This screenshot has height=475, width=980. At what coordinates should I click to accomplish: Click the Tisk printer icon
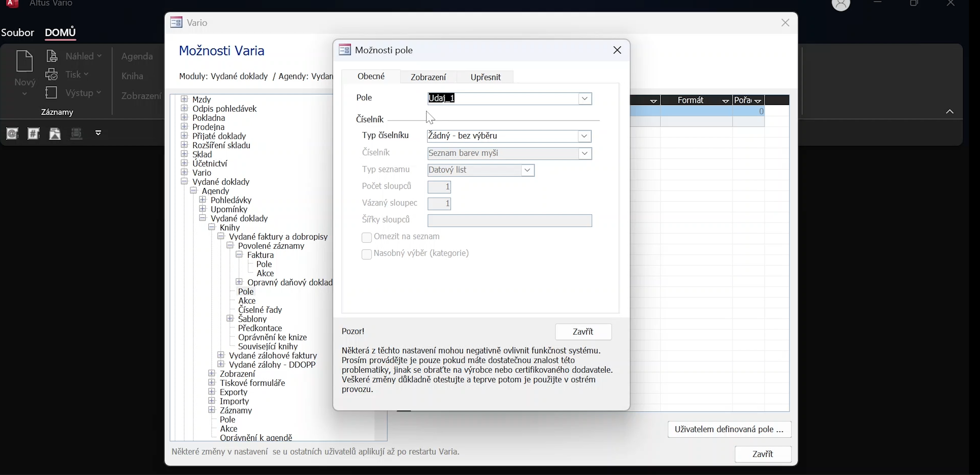tap(52, 74)
